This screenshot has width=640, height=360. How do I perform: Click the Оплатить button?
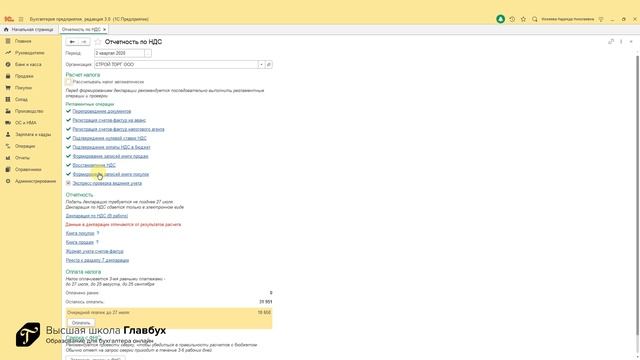click(x=81, y=323)
